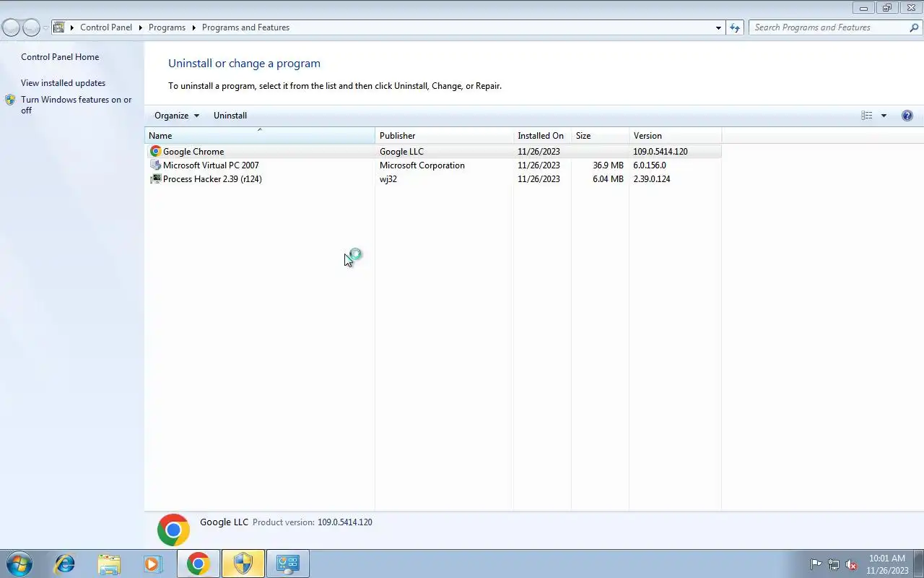Screen dimensions: 924x578
Task: Go forward using the forward arrow
Action: [31, 28]
